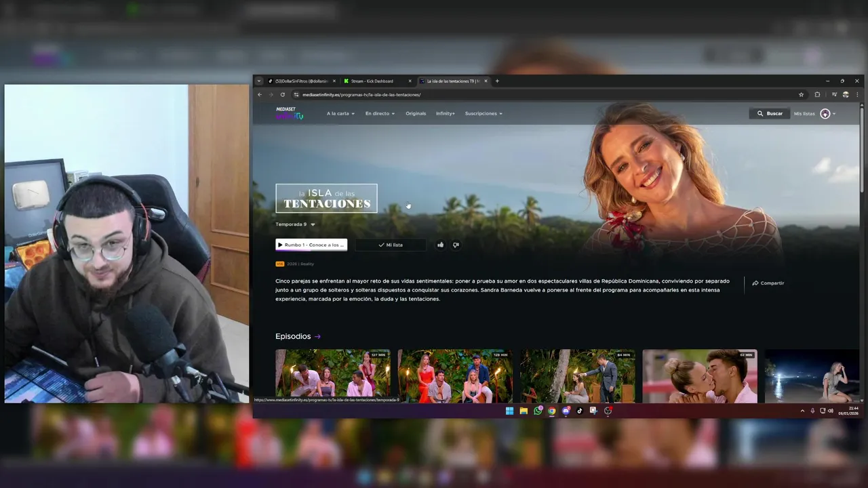Close the DollarSinFiltros tab
This screenshot has height=488, width=868.
click(334, 81)
